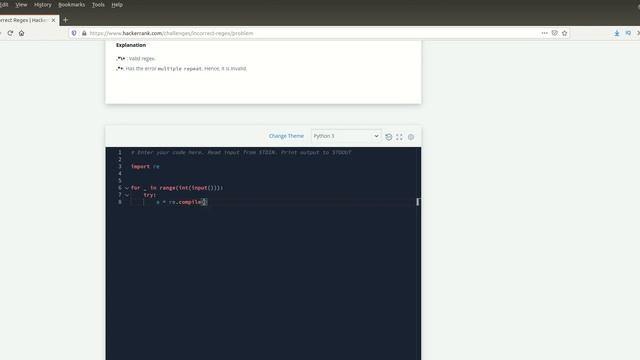Open the Help menu
The width and height of the screenshot is (640, 360).
(x=117, y=4)
